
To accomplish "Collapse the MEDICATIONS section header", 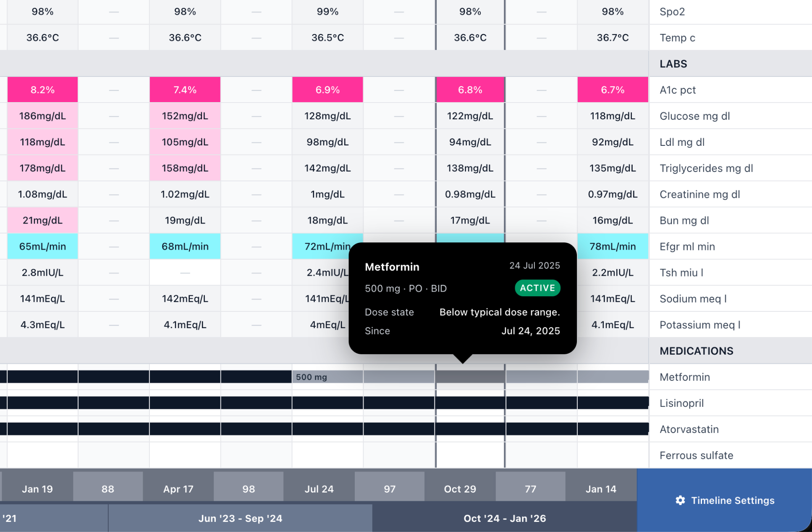I will (x=696, y=351).
